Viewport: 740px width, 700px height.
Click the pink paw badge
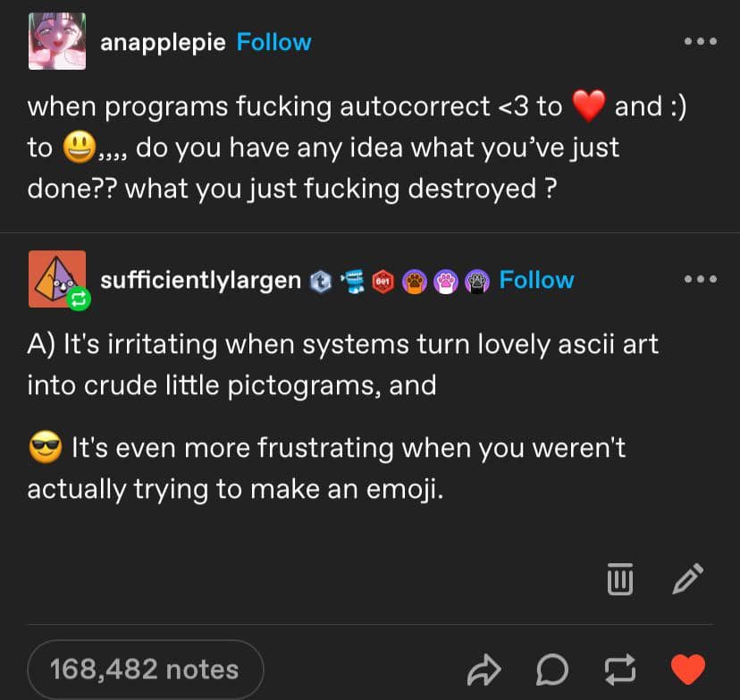446,281
